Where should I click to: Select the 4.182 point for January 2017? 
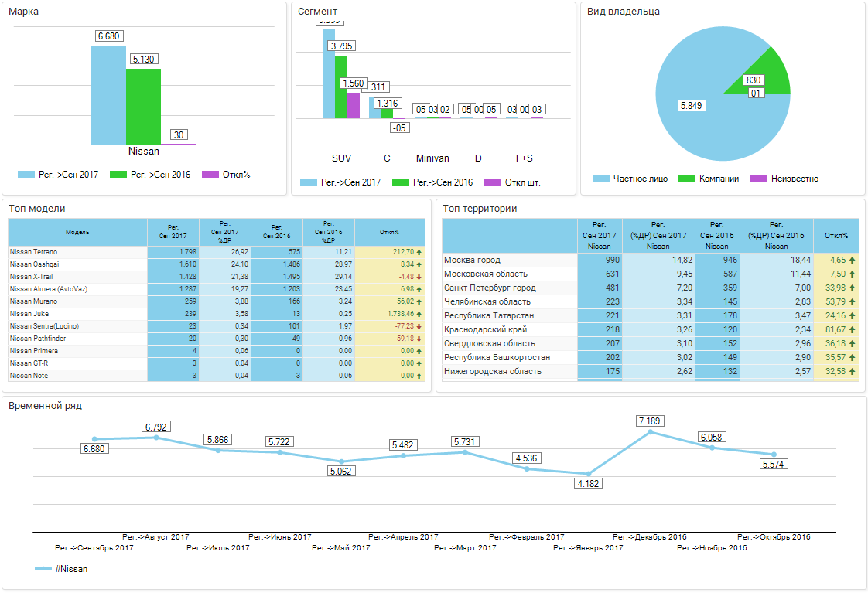click(589, 474)
